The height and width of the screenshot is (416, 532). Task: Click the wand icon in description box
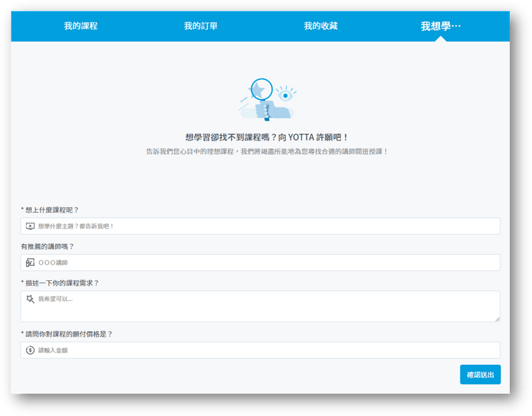[x=30, y=299]
